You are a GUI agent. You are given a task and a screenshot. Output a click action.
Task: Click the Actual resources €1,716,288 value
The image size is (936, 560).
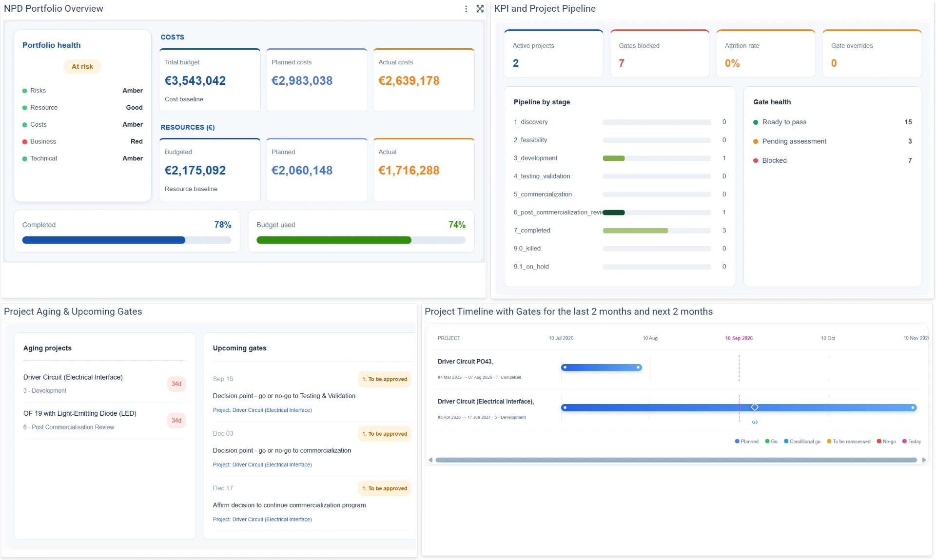tap(409, 171)
